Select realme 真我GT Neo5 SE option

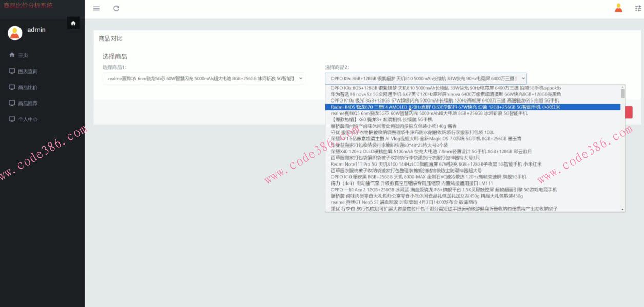(473, 202)
